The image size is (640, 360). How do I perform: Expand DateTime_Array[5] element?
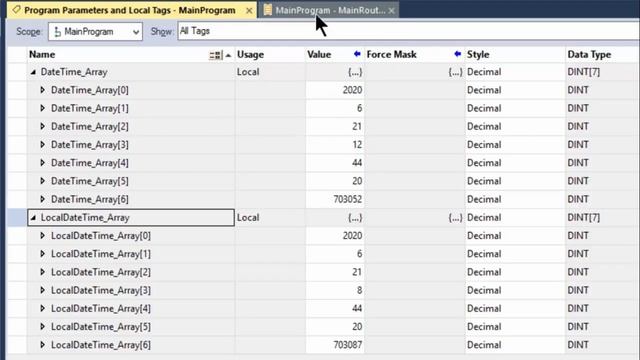click(42, 181)
